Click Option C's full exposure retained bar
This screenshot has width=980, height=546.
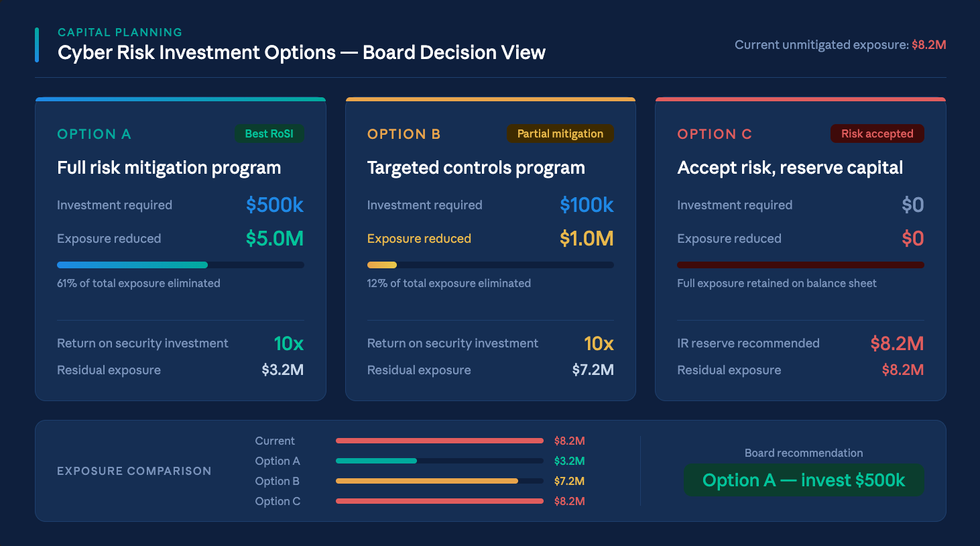coord(800,265)
